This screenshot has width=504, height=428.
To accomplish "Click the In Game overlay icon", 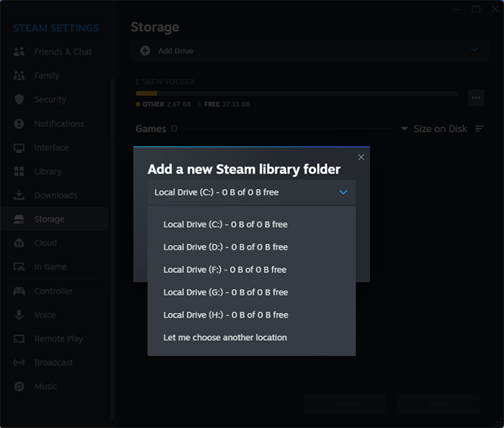I will tap(19, 267).
